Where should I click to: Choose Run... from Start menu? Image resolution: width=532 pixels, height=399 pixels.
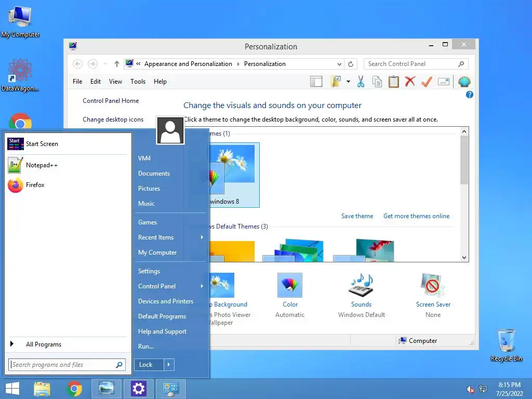pyautogui.click(x=146, y=347)
